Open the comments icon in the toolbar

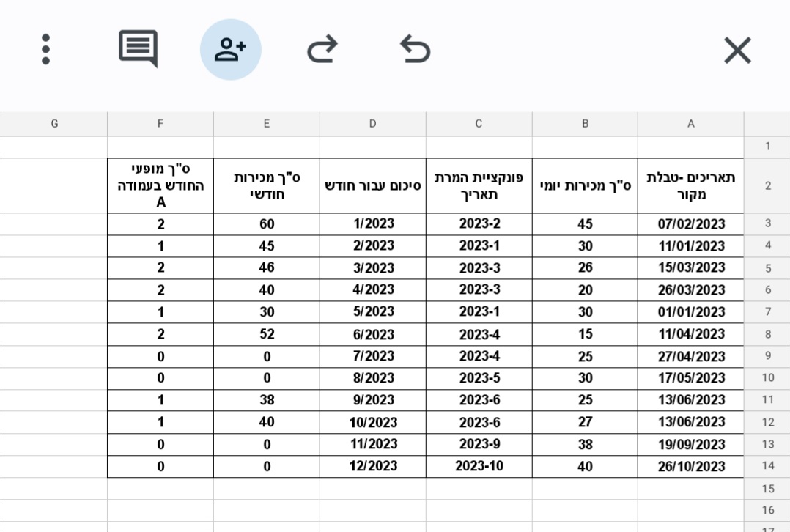[x=137, y=49]
